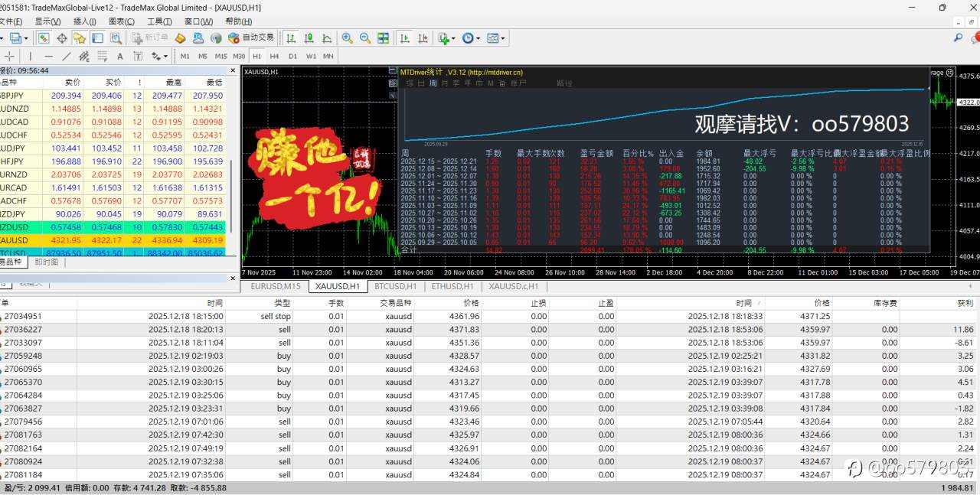Select the Draw Trendline tool
This screenshot has width=980, height=495.
coord(65,55)
